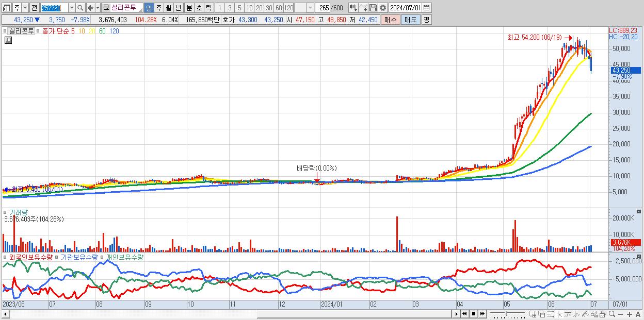Switch to 년 yearly chart period

[x=178, y=8]
